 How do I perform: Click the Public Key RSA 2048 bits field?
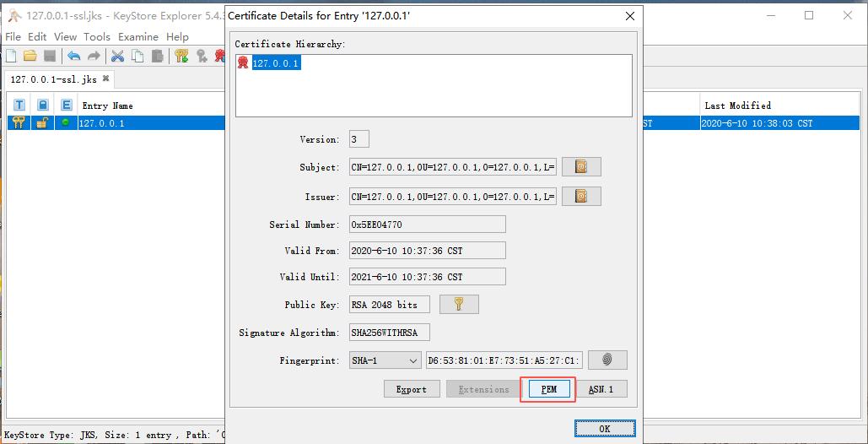point(391,304)
